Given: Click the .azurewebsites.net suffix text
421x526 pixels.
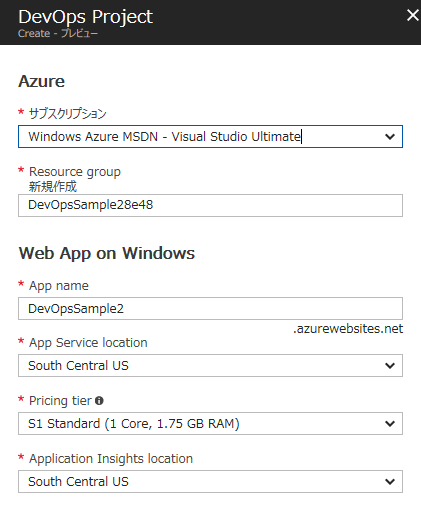Looking at the screenshot, I should click(x=348, y=329).
